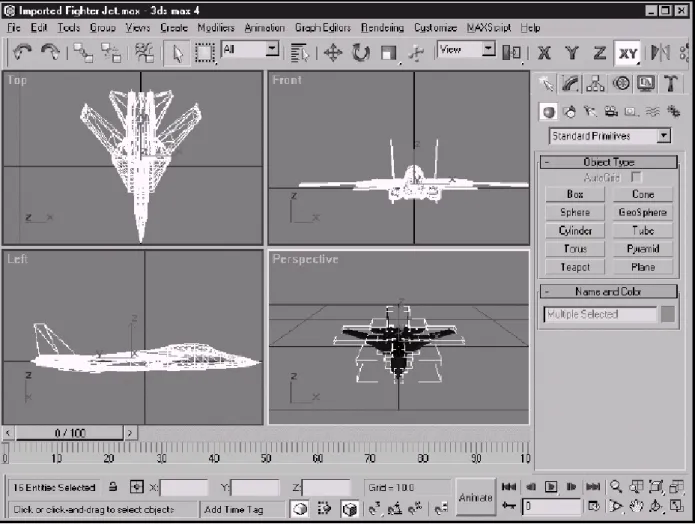Click the Min/Max viewport toggle icon

(676, 506)
